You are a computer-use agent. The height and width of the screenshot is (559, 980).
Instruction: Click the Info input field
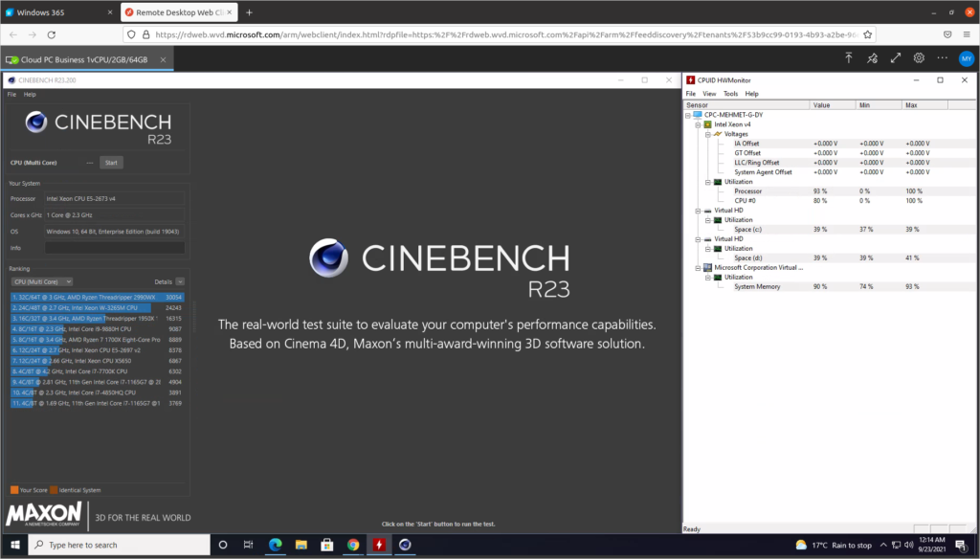click(x=115, y=248)
